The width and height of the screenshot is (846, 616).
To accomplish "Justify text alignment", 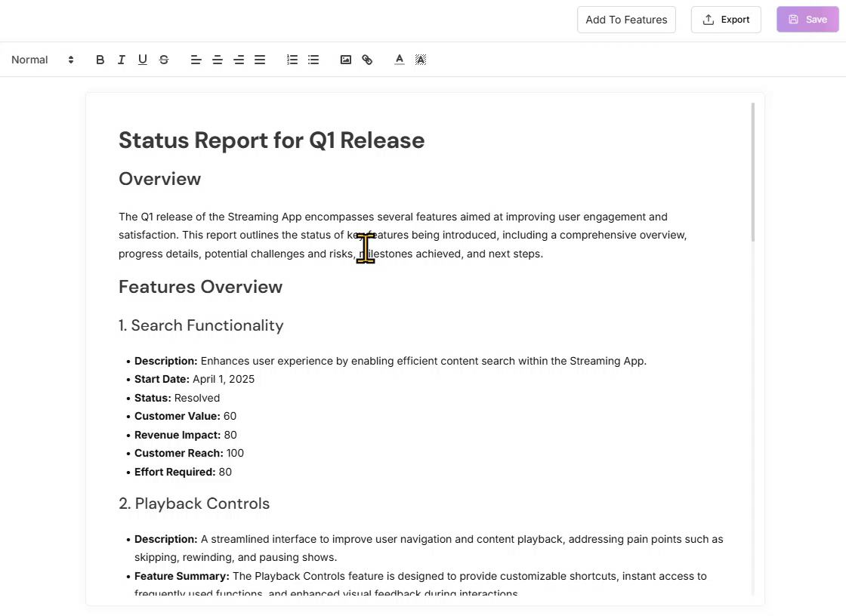I will (260, 60).
